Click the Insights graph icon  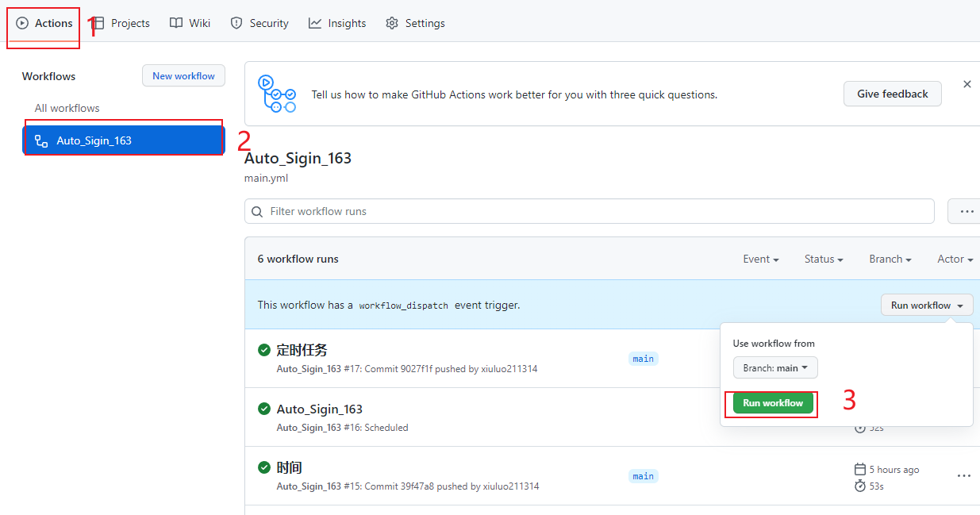click(x=315, y=23)
